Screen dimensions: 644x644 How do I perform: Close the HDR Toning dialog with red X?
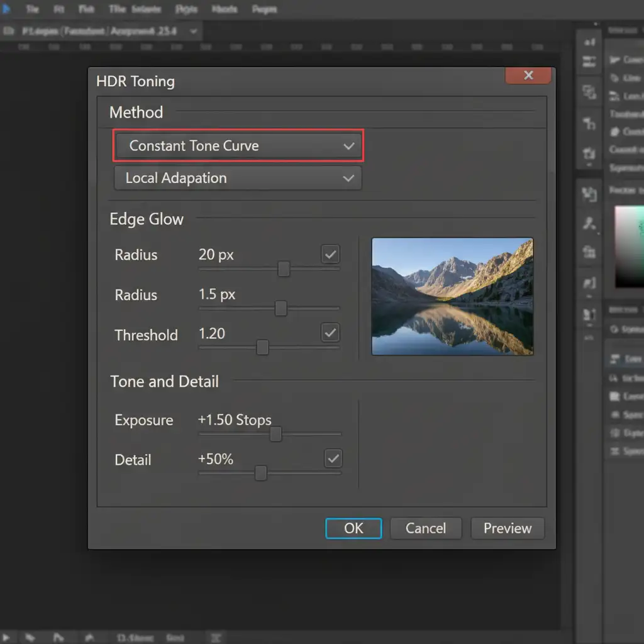point(528,75)
